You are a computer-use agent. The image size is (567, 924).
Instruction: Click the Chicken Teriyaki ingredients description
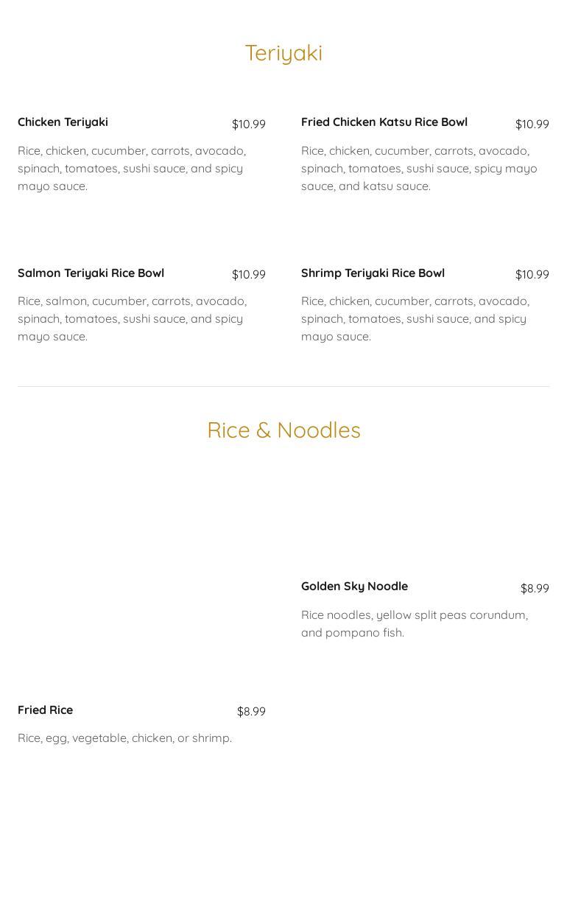click(132, 168)
